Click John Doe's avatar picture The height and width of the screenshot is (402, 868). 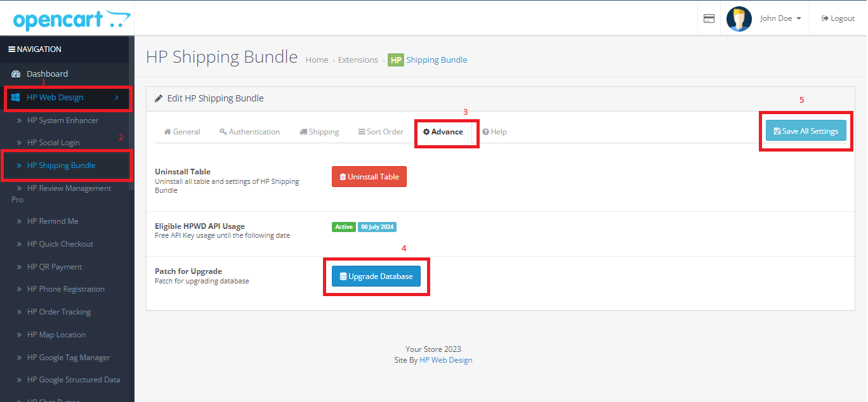click(739, 18)
